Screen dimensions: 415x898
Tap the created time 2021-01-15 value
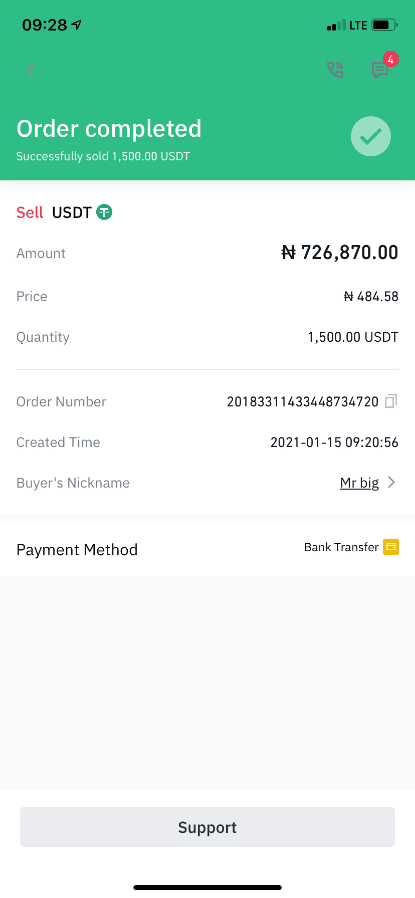coord(334,442)
